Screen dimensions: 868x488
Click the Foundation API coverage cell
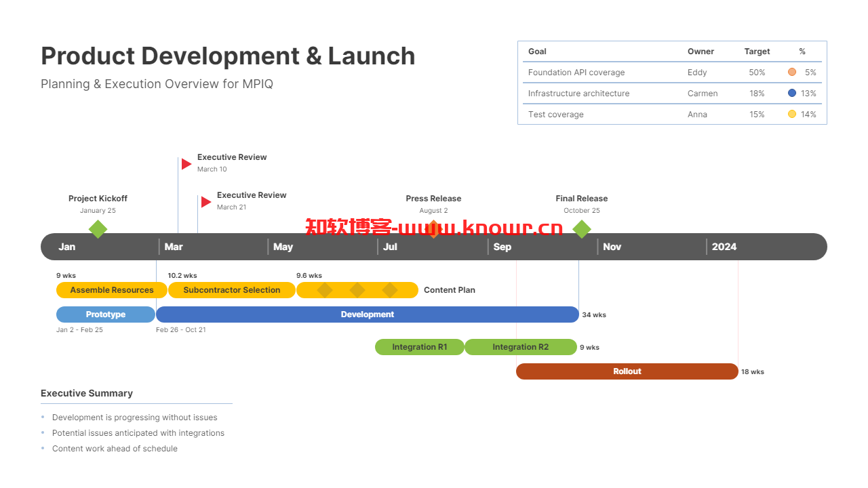(x=576, y=73)
